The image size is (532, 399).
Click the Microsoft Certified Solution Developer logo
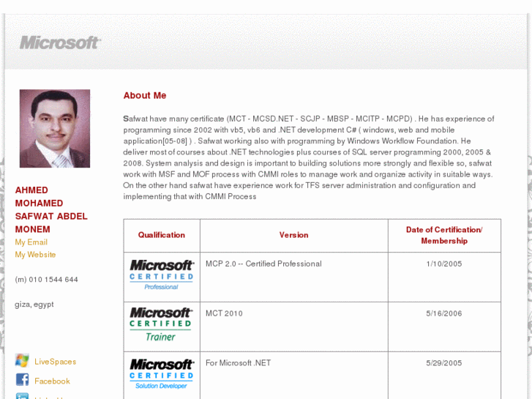pos(162,373)
